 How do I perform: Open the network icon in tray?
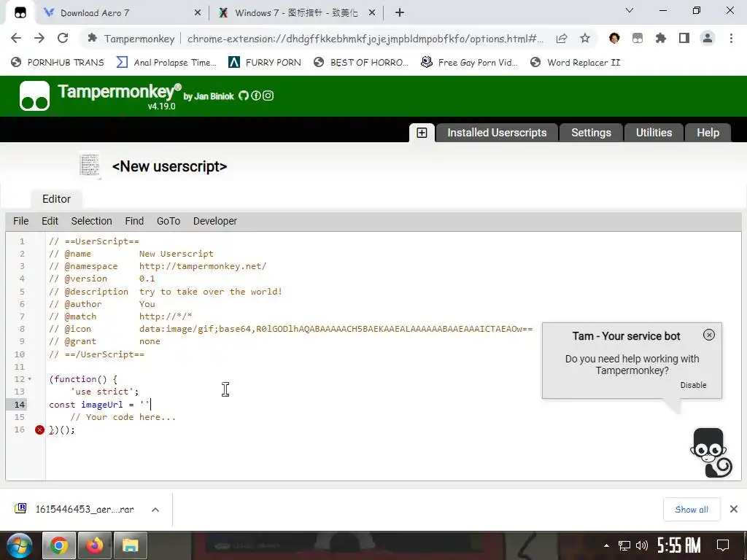point(624,545)
